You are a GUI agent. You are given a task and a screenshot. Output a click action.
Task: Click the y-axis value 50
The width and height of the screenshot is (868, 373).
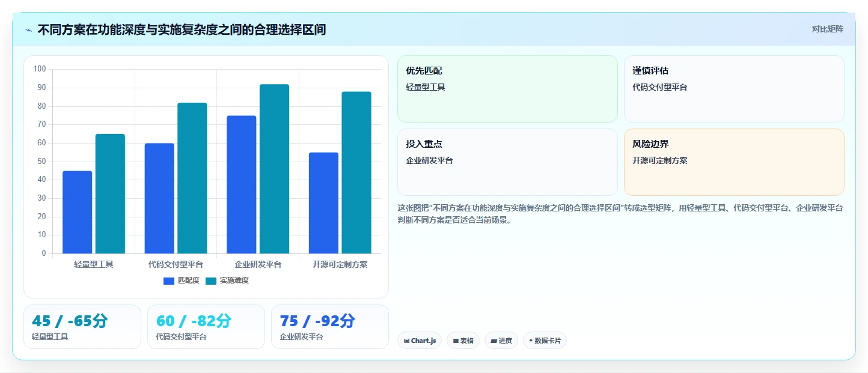pos(41,161)
